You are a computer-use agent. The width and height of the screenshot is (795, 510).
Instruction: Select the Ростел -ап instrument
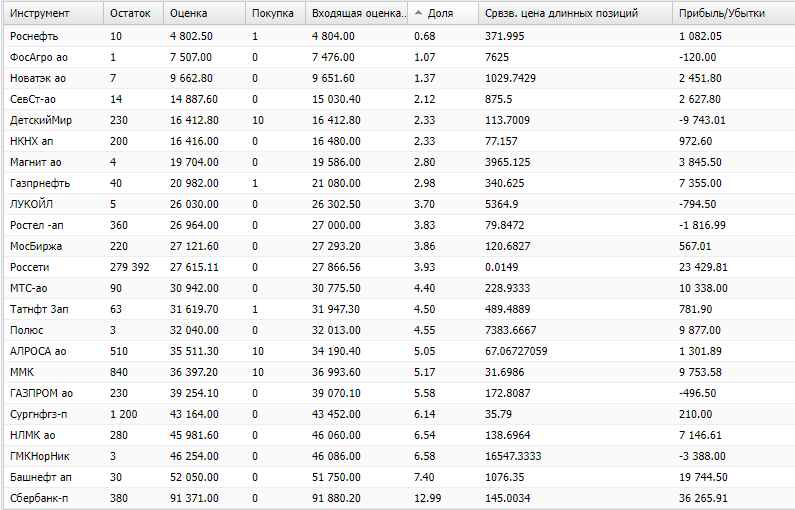pos(37,226)
